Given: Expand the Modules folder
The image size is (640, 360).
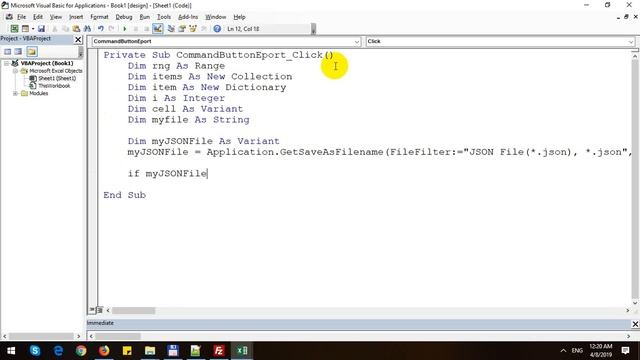Looking at the screenshot, I should [x=16, y=93].
